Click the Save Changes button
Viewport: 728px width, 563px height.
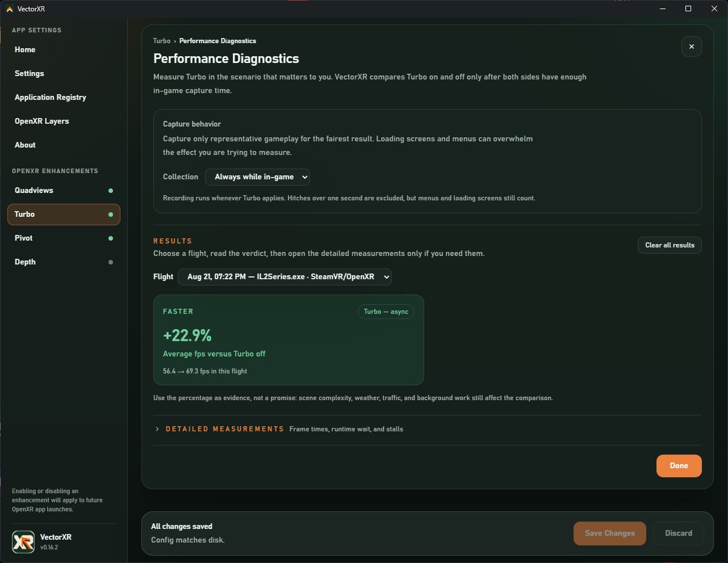click(610, 533)
